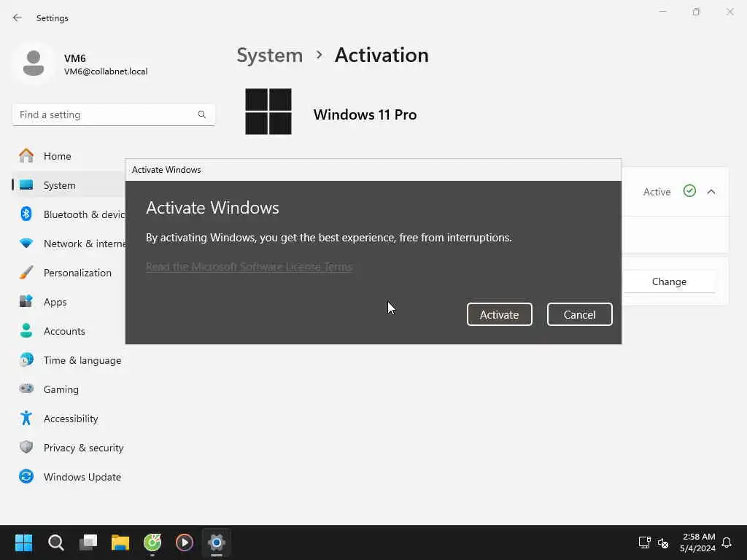Open Network & internet settings
747x560 pixels.
click(x=69, y=244)
